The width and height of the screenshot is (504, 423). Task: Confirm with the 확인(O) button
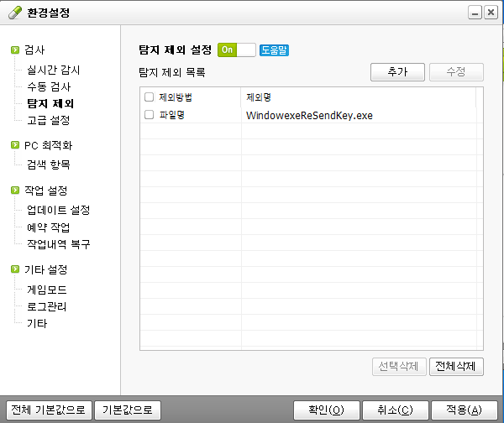[x=327, y=410]
